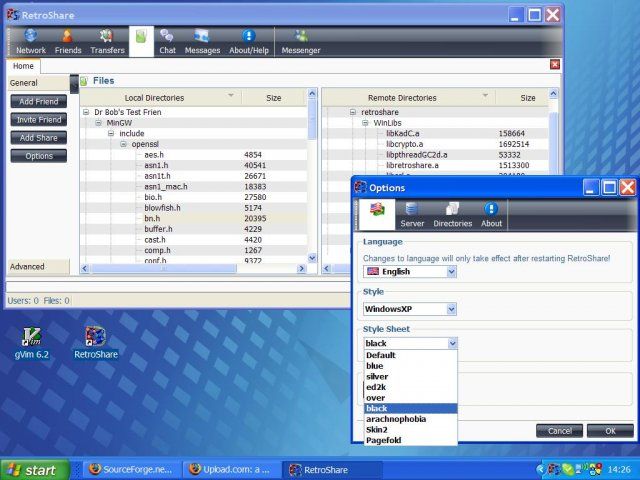Open the gVim 6.2 desktop shortcut
Image resolution: width=640 pixels, height=480 pixels.
31,343
